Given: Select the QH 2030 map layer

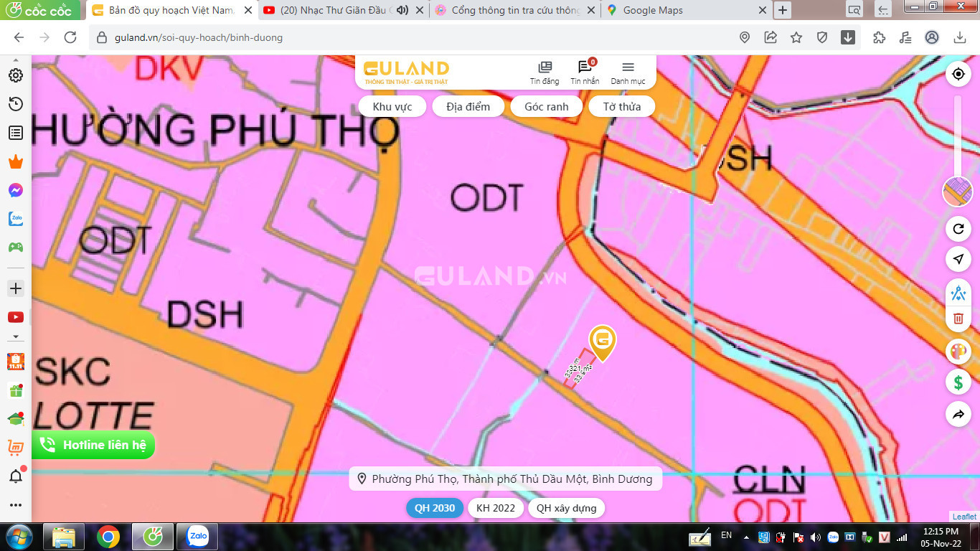Looking at the screenshot, I should (434, 508).
